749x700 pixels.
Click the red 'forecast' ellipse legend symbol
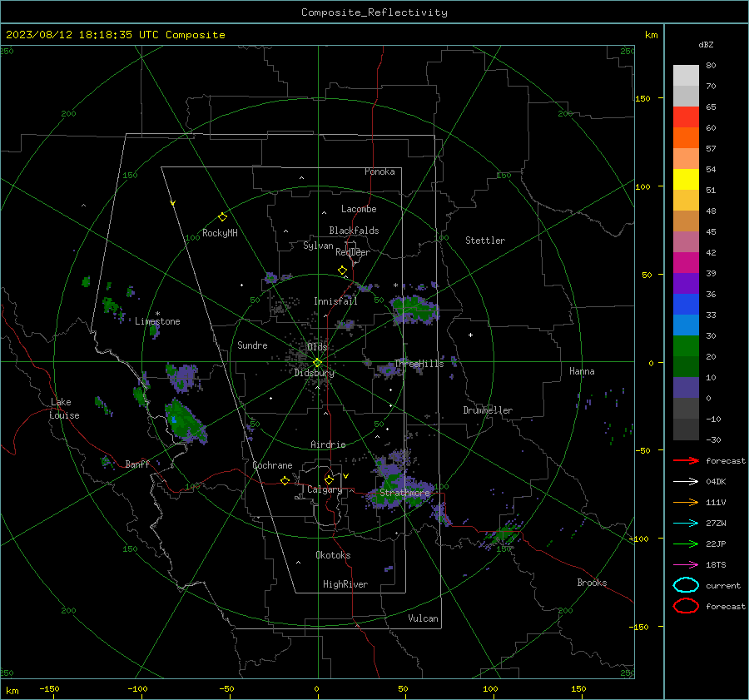686,606
